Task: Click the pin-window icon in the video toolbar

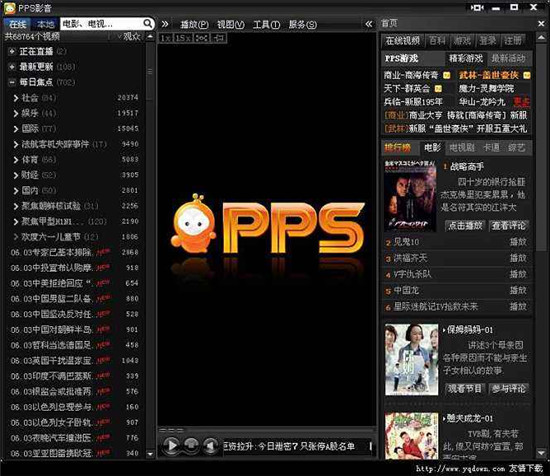Action: pos(219,38)
